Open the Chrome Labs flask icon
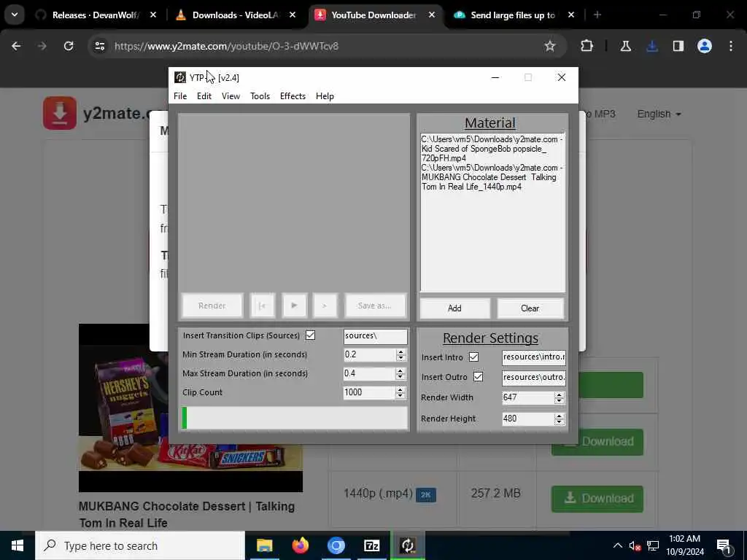The image size is (747, 560). 625,46
